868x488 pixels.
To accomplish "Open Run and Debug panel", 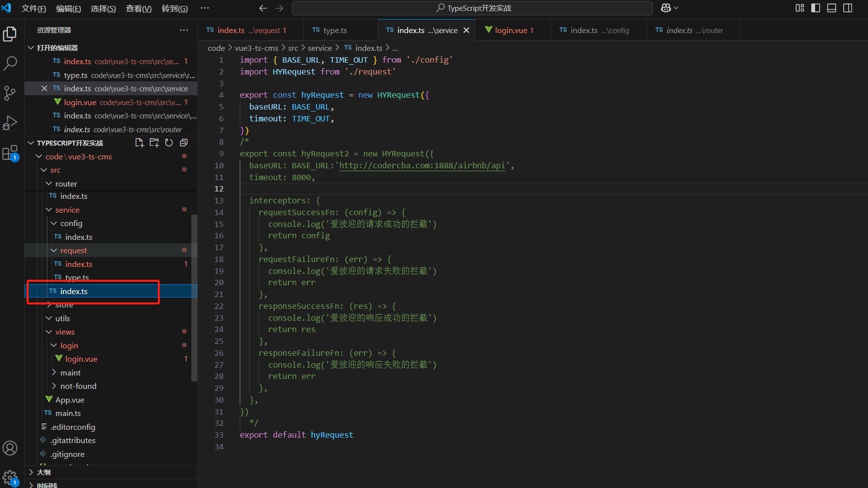I will point(10,123).
